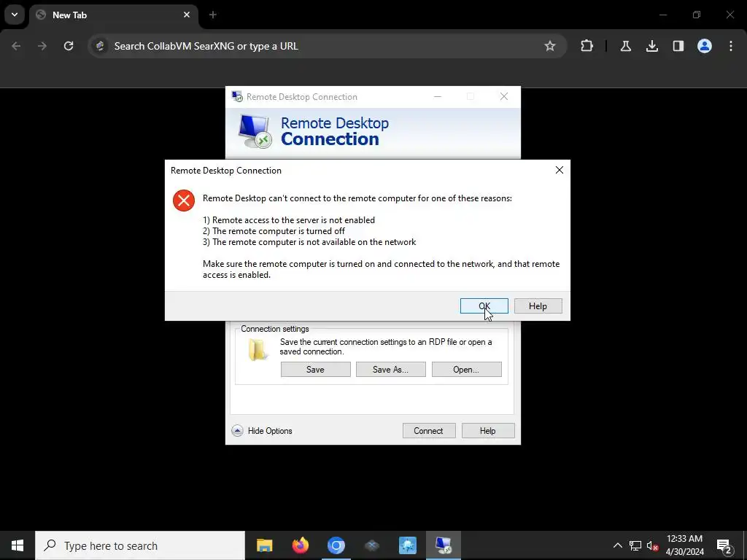
Task: Select the New Tab tab
Action: tap(115, 15)
